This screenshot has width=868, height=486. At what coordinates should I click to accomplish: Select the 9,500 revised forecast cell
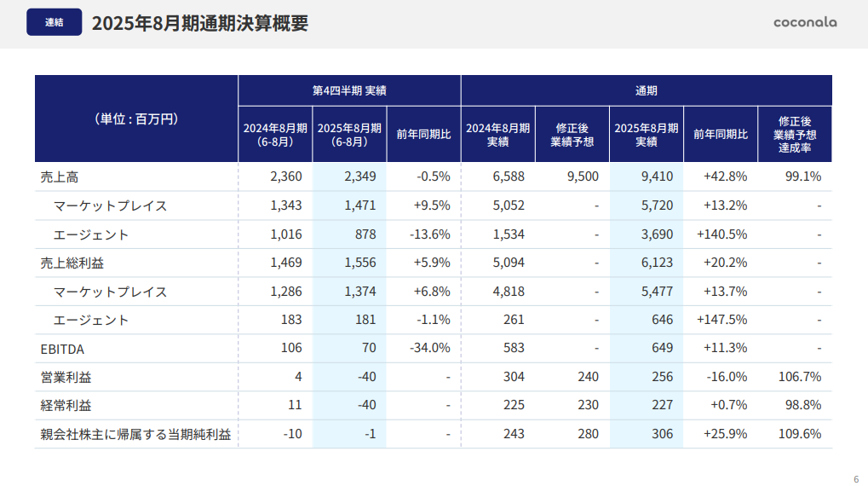(x=582, y=177)
